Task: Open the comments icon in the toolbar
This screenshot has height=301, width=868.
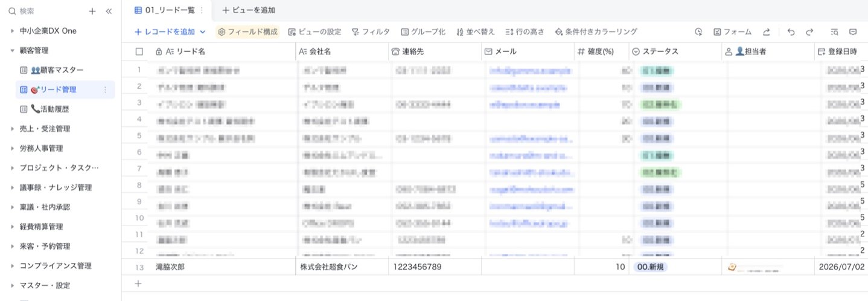Action: click(853, 31)
